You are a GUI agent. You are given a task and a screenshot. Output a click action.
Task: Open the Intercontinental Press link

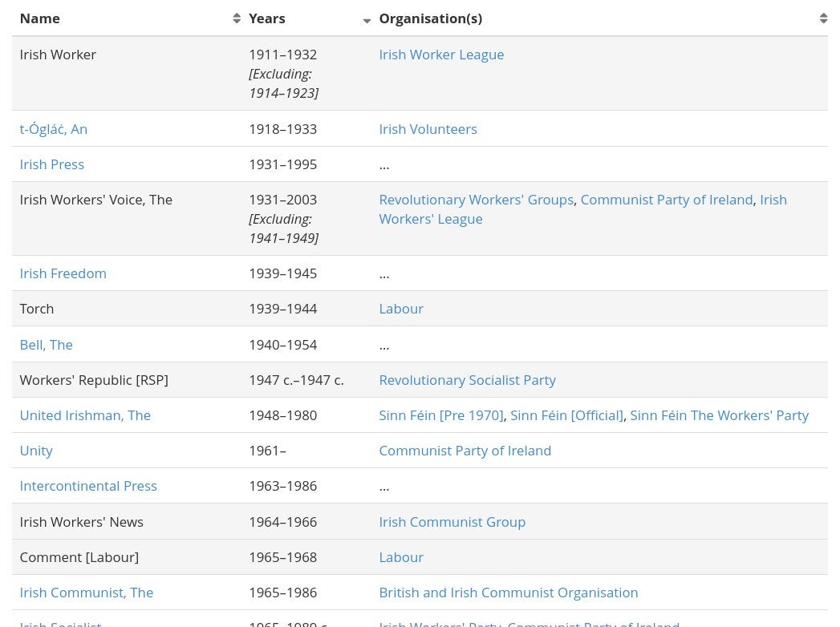click(88, 486)
